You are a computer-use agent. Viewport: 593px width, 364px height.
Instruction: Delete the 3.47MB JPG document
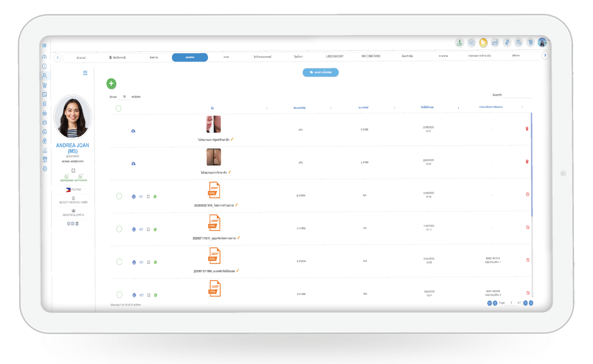coord(527,129)
